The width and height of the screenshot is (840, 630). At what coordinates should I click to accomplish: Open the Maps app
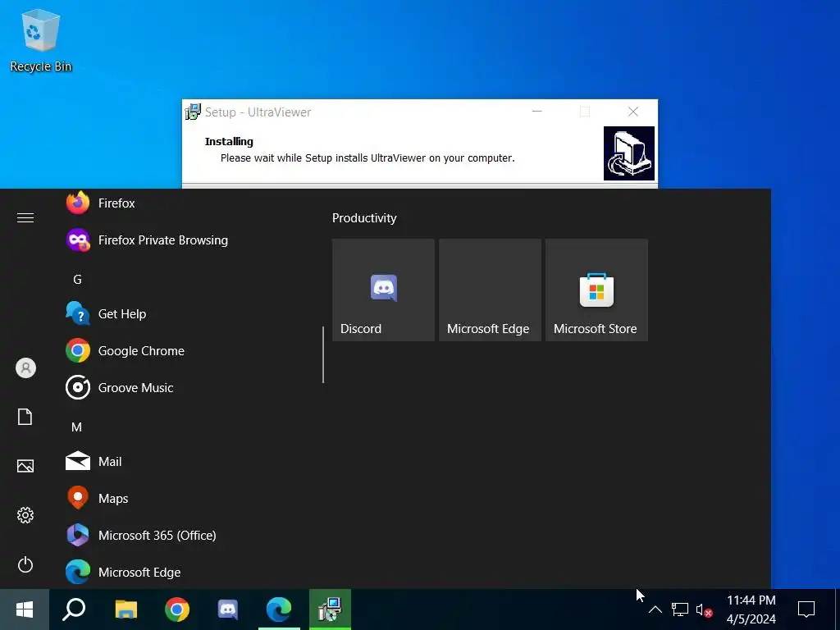click(185, 499)
